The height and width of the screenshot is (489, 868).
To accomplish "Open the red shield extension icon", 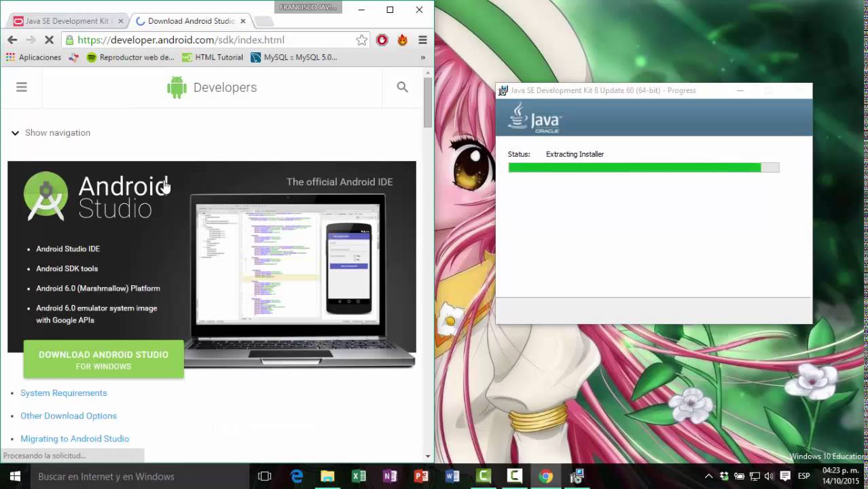I will 382,40.
